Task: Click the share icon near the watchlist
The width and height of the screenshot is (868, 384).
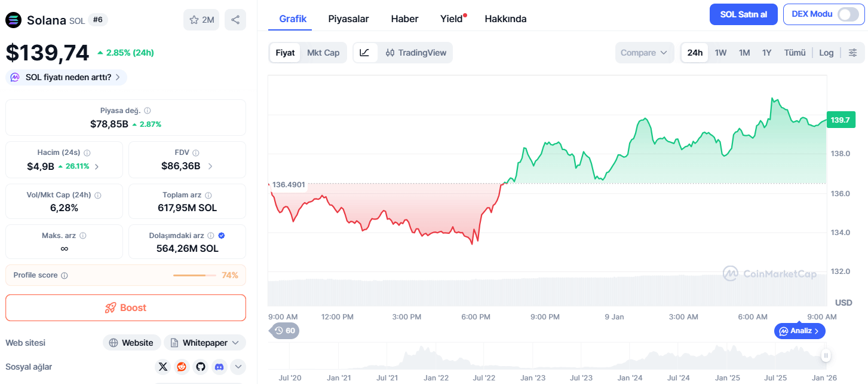Action: pos(235,19)
